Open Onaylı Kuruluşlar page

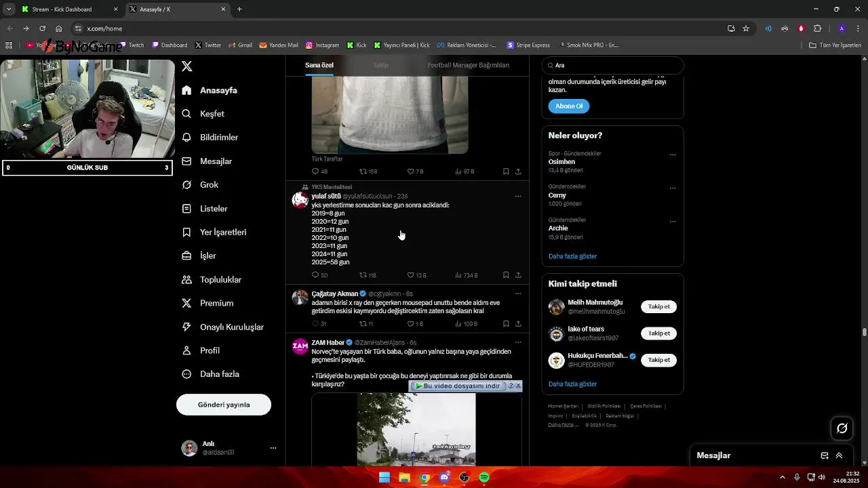point(223,327)
